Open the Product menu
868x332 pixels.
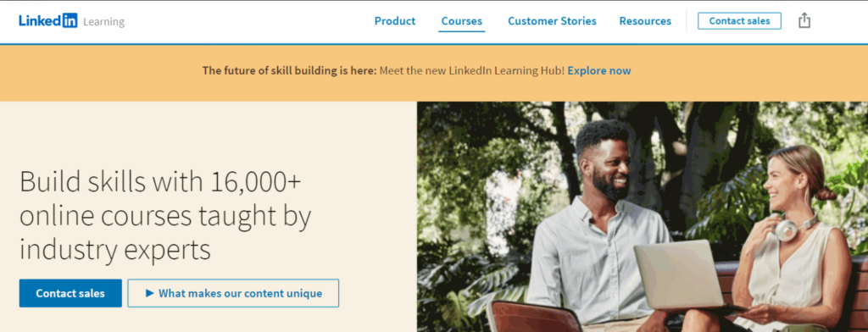(395, 21)
